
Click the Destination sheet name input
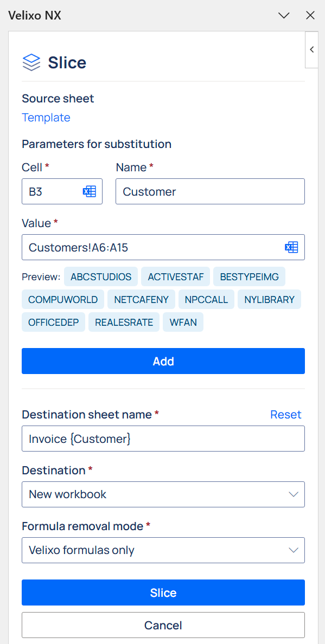(x=163, y=439)
